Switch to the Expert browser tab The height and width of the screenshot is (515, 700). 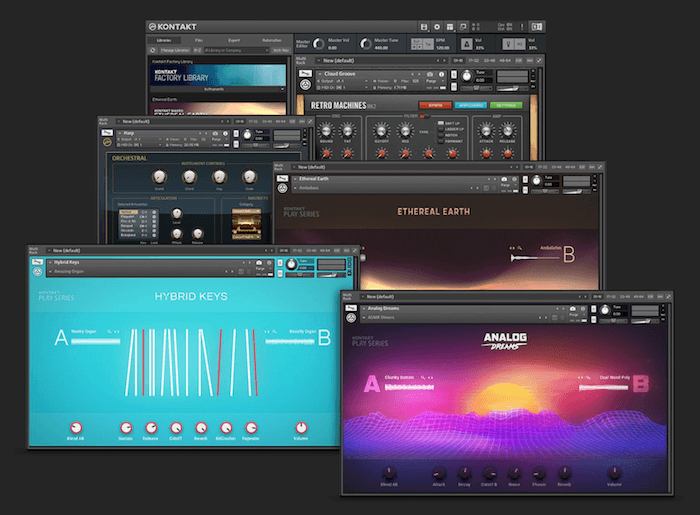(234, 40)
